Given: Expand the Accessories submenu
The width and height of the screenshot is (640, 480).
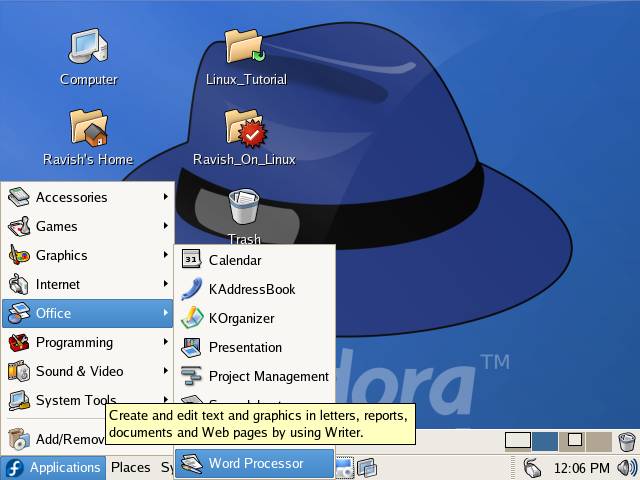Looking at the screenshot, I should coord(71,197).
